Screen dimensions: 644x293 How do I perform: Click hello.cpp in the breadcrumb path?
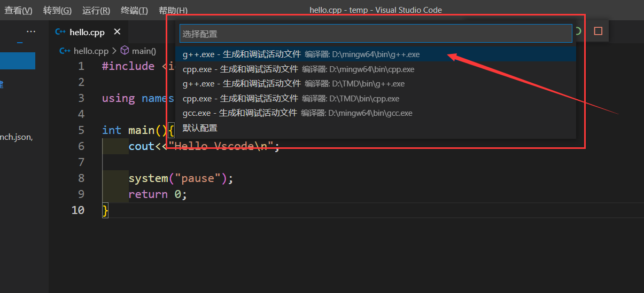(x=91, y=51)
